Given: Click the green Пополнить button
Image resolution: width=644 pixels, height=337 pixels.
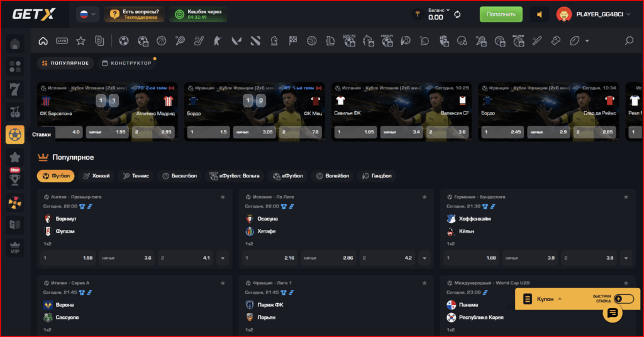Looking at the screenshot, I should click(501, 14).
